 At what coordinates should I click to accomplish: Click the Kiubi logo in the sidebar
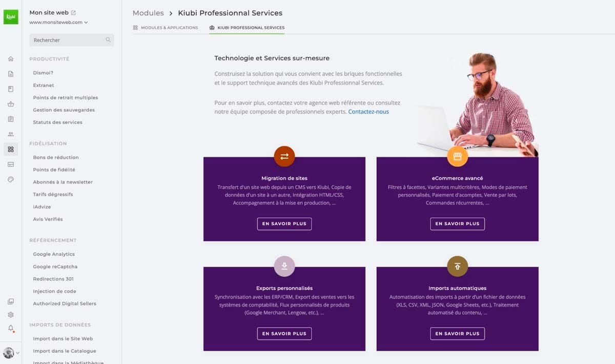pos(11,17)
